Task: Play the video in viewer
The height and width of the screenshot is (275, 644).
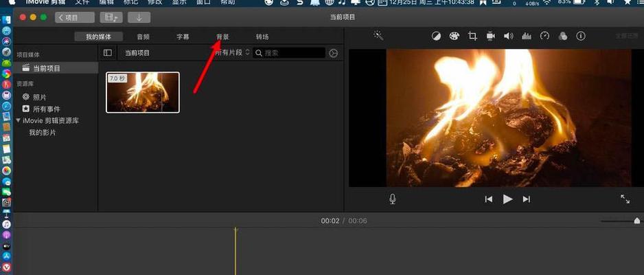Action: click(x=507, y=199)
